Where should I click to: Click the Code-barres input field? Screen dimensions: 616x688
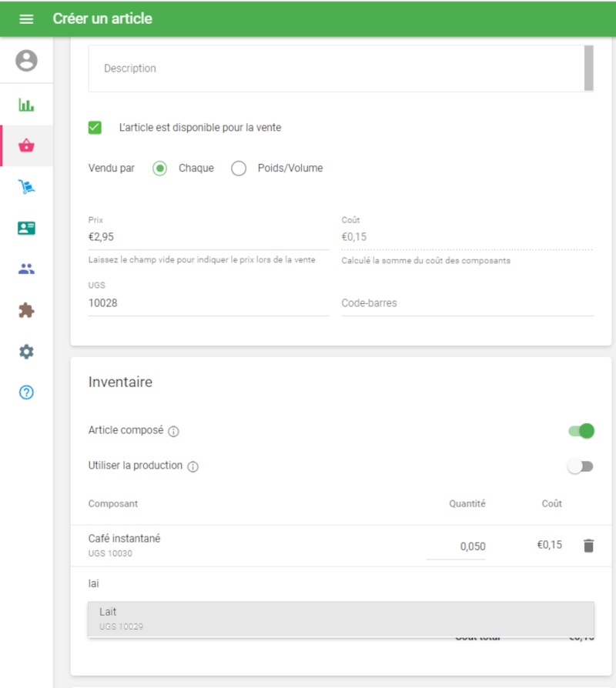coord(467,303)
